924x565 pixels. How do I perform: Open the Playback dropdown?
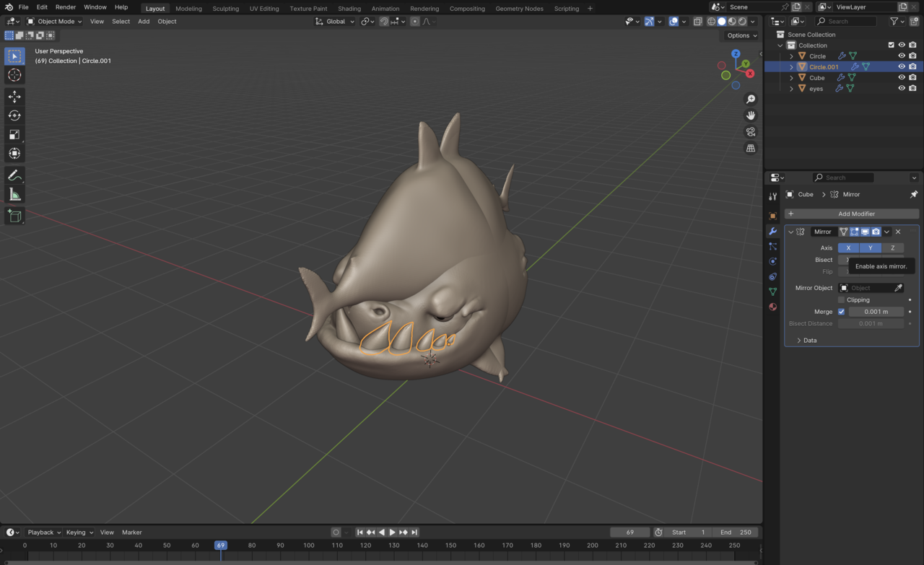point(44,533)
